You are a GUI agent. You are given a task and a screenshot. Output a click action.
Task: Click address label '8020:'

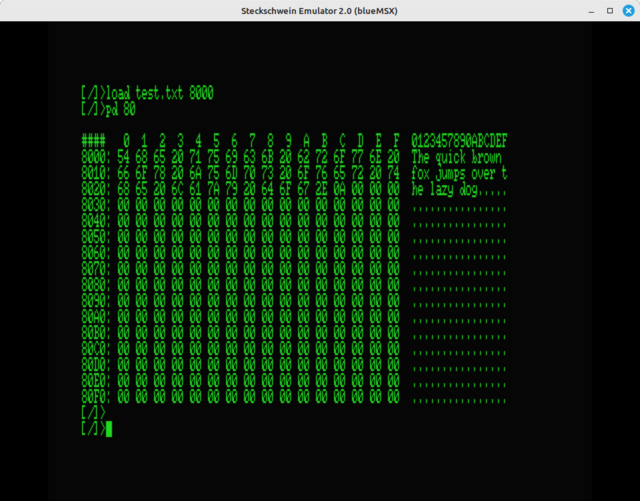pos(96,189)
